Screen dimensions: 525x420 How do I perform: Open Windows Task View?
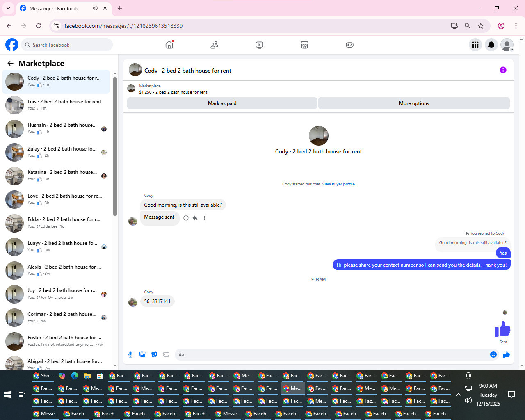tap(22, 395)
